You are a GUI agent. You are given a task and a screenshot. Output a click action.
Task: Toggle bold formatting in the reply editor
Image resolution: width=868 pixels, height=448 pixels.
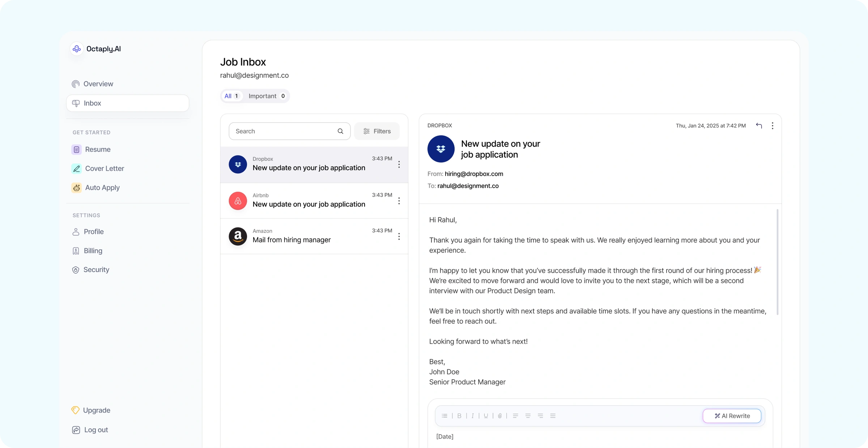(459, 416)
